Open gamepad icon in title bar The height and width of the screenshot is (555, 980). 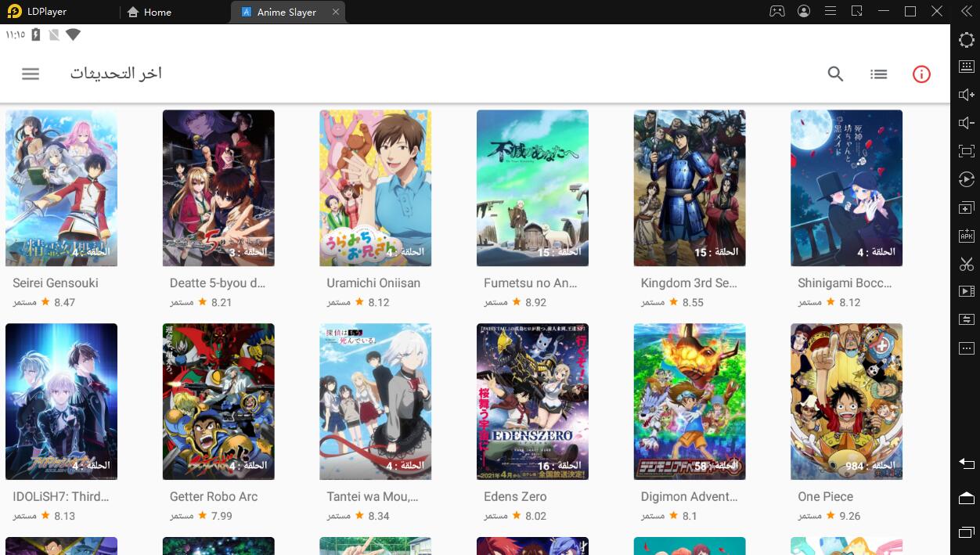776,12
